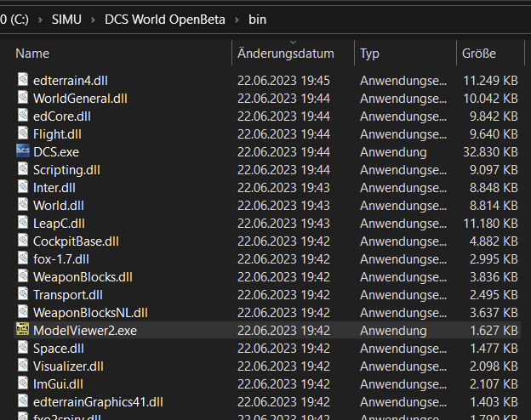Image resolution: width=531 pixels, height=420 pixels.
Task: Open the (C:) drive breadcrumb
Action: [x=14, y=20]
